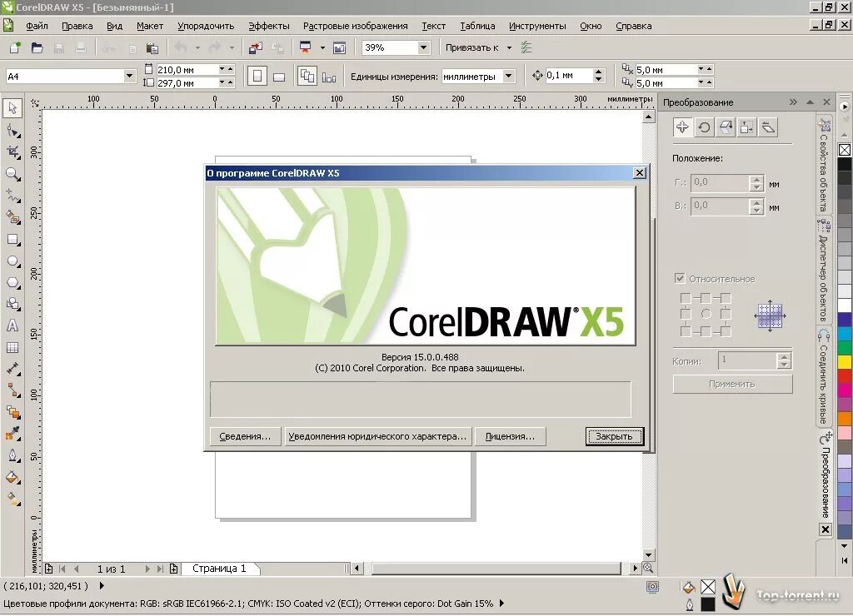Select the Shape edit tool
Screen dimensions: 853x616
[12, 131]
